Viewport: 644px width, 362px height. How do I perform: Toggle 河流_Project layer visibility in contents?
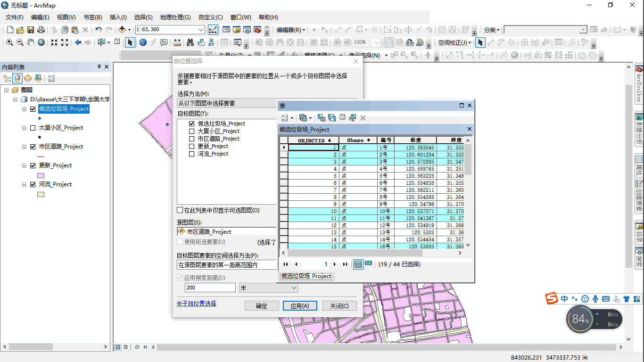pos(33,184)
